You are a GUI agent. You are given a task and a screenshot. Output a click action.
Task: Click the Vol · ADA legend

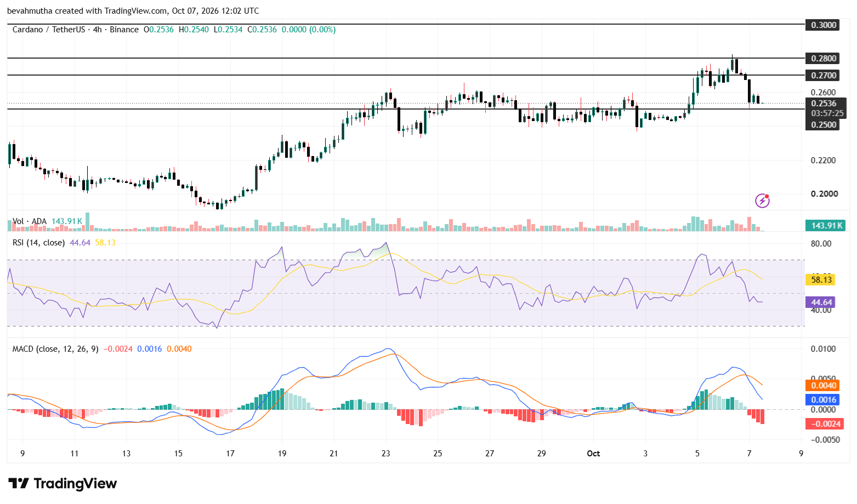pos(30,221)
